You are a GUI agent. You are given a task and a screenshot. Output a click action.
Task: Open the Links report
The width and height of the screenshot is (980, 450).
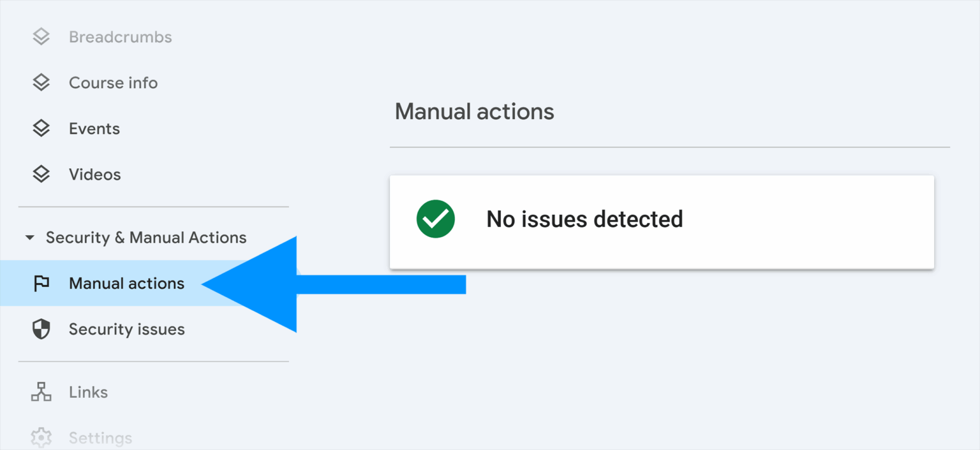[88, 391]
